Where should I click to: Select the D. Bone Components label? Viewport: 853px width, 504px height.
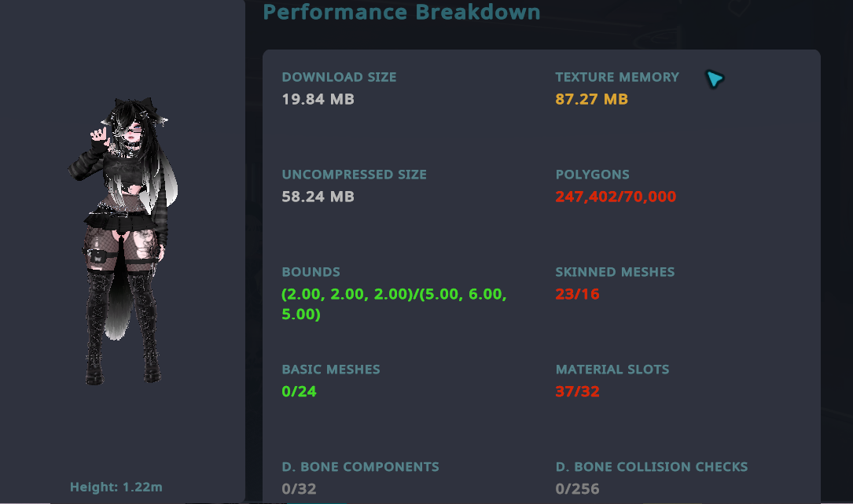[360, 467]
